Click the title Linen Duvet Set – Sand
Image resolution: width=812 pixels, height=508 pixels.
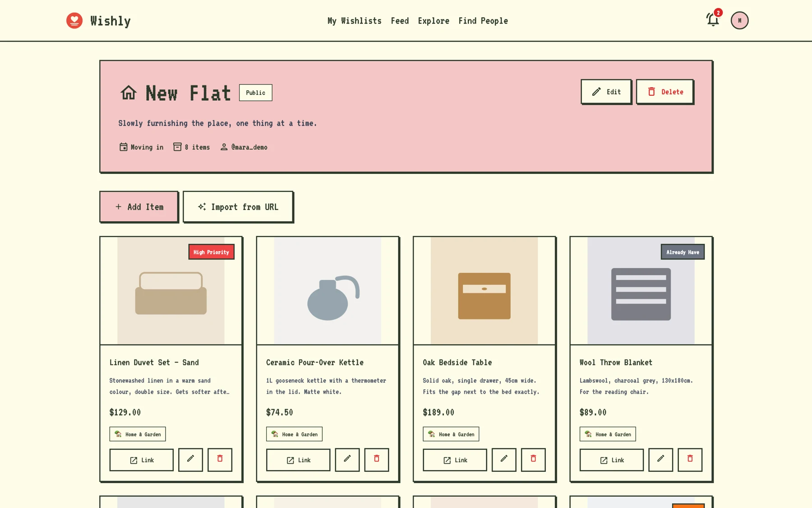(154, 362)
